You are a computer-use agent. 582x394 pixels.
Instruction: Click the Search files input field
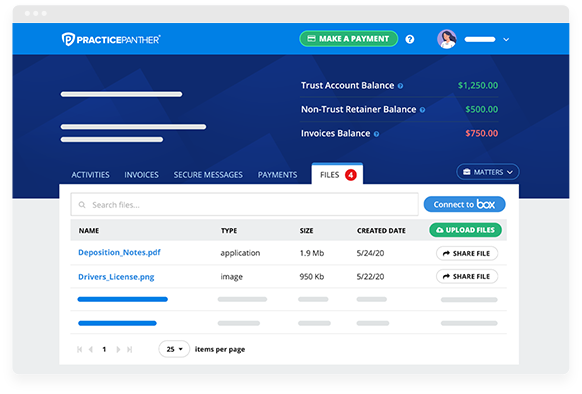click(x=245, y=205)
